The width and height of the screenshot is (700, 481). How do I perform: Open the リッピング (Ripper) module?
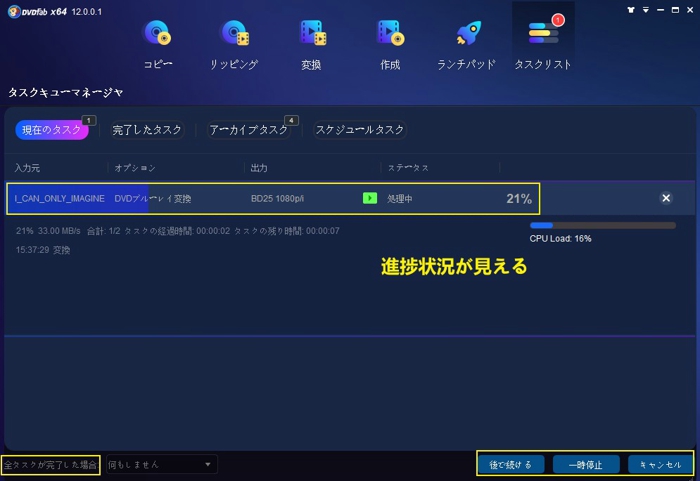(x=234, y=44)
